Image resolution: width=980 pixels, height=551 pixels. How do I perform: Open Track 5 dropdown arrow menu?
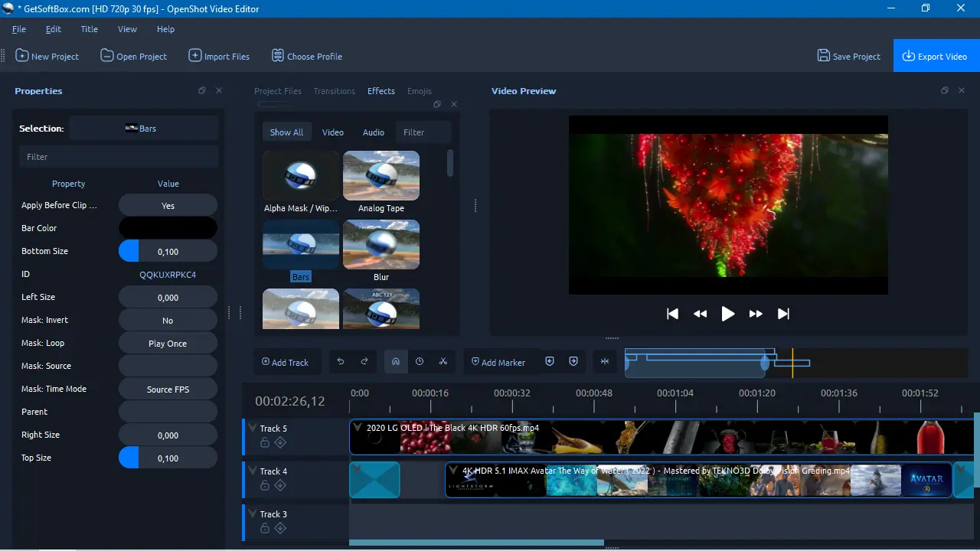(x=252, y=429)
